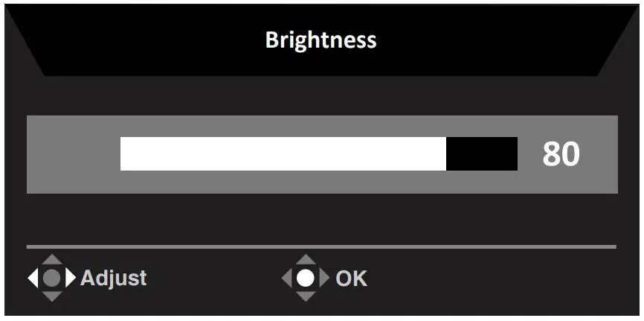The width and height of the screenshot is (644, 321).
Task: Click the Adjust label
Action: tap(113, 278)
